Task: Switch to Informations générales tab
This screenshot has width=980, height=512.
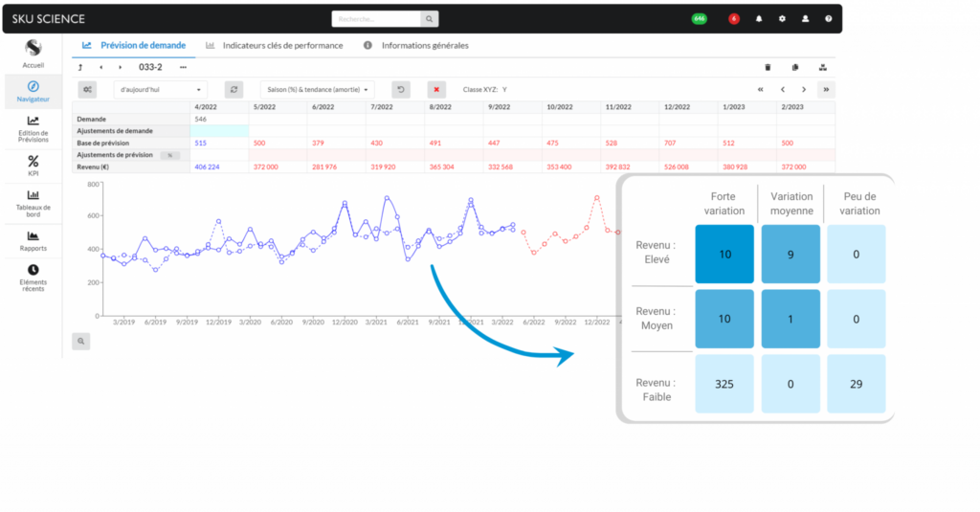Action: pos(416,45)
